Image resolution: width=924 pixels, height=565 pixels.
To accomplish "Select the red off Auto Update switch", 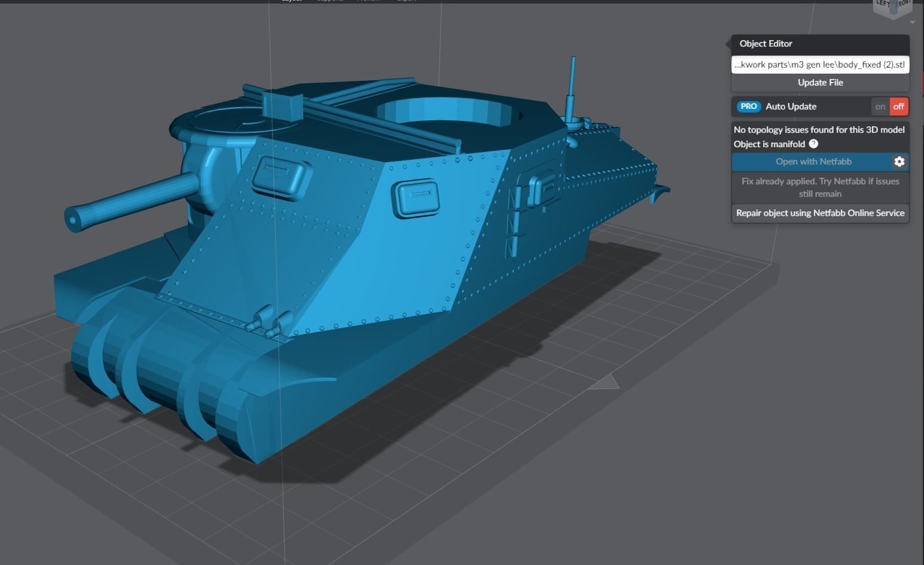I will 899,107.
